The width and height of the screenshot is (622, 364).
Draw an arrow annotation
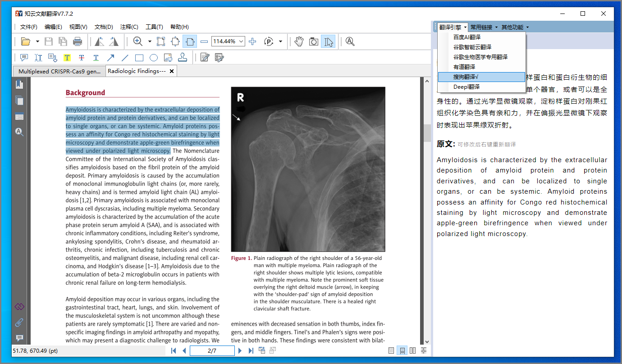[x=110, y=58]
